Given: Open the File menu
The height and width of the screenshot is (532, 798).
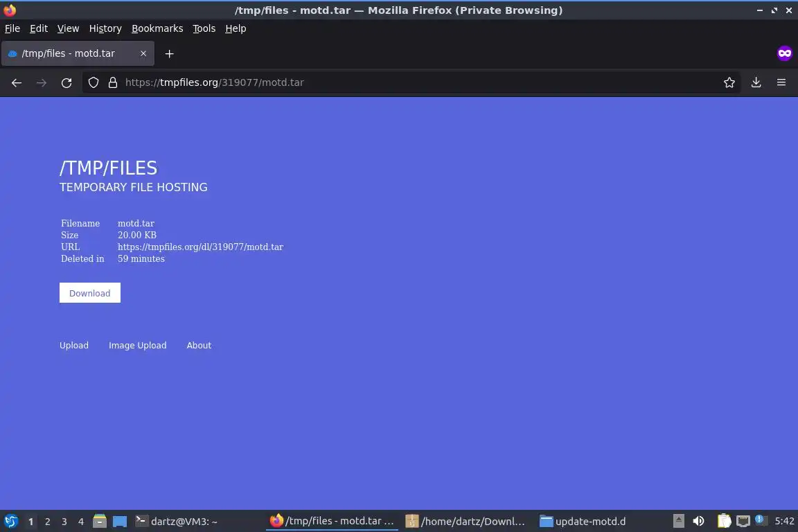Looking at the screenshot, I should [12, 28].
